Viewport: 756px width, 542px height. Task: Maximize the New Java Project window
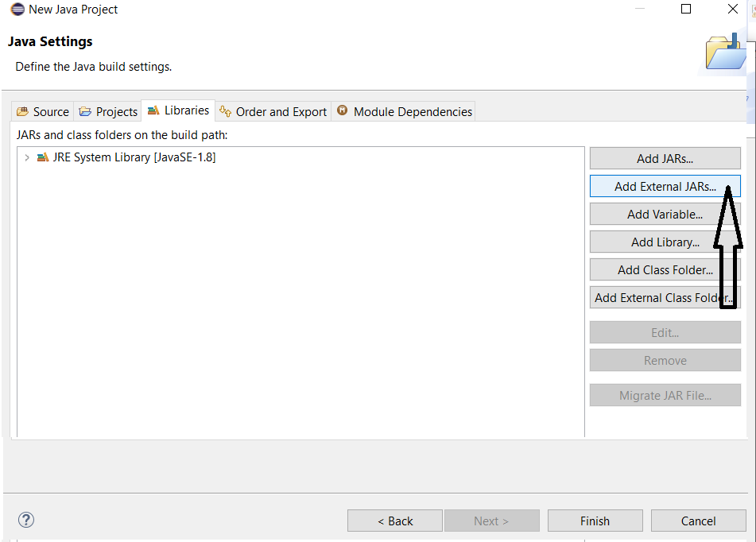point(685,9)
